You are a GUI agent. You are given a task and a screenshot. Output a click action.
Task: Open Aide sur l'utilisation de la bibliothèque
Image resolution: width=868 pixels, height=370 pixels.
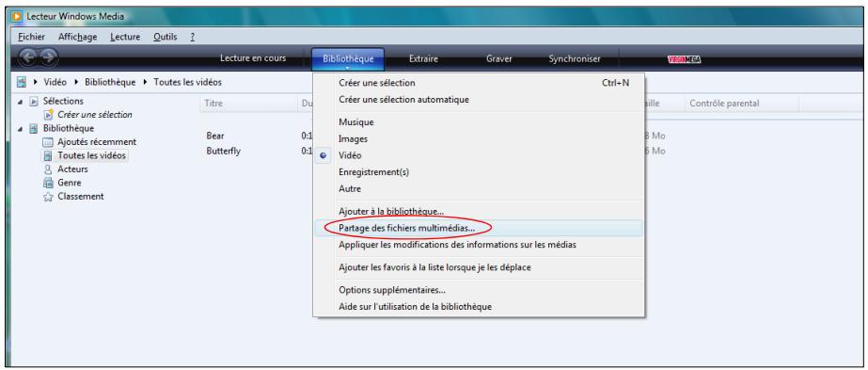(x=479, y=306)
